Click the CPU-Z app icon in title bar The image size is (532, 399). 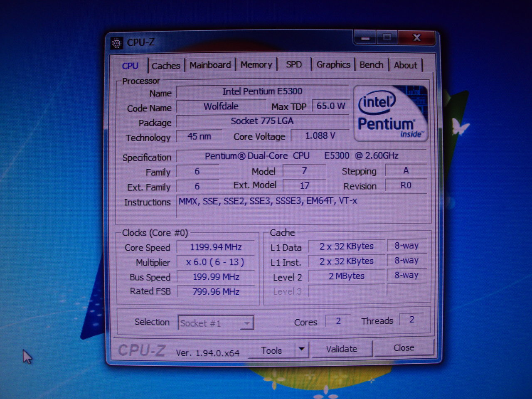(117, 43)
